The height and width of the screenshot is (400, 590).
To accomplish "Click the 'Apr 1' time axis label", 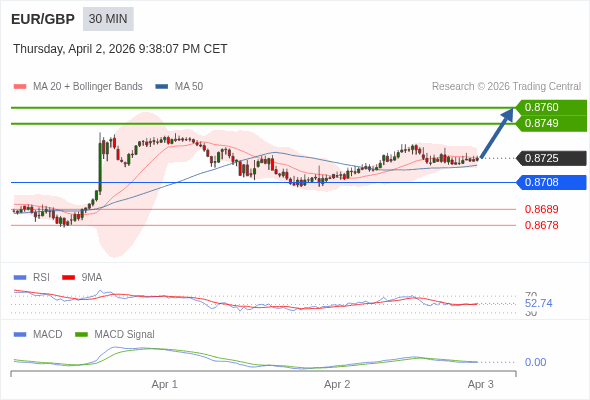I will (x=164, y=385).
